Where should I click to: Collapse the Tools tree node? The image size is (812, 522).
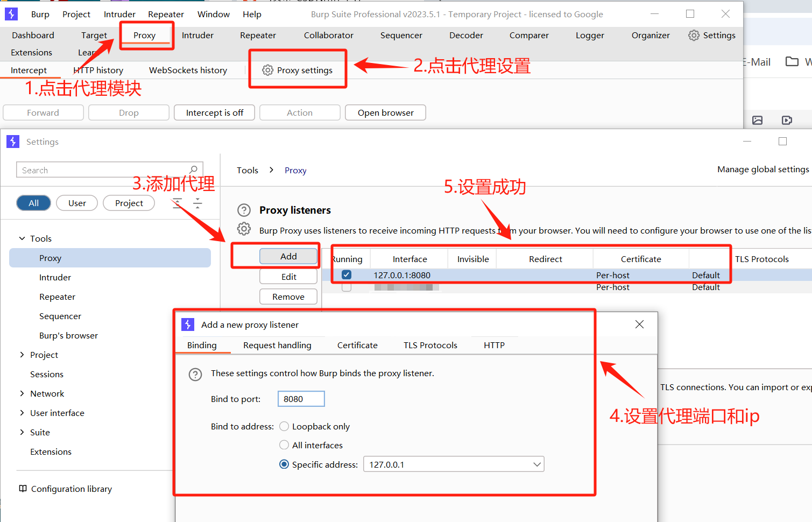[22, 238]
